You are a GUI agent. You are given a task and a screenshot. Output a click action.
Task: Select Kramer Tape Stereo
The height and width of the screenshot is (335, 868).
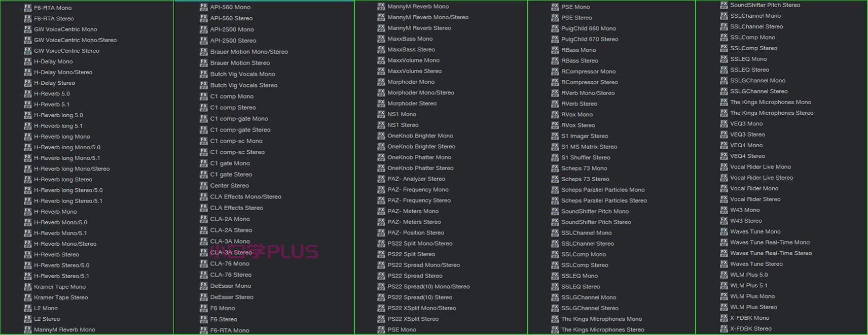[x=61, y=297]
